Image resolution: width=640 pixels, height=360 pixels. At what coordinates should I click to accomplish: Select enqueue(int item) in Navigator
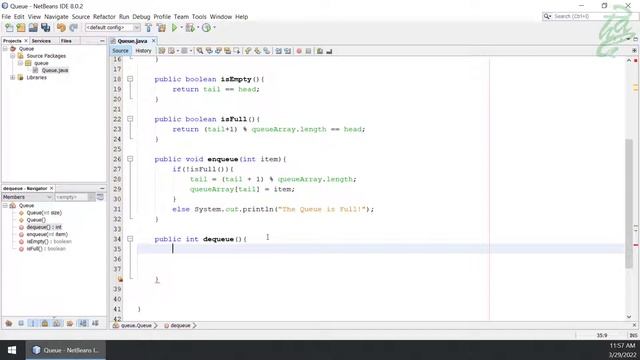[x=47, y=234]
